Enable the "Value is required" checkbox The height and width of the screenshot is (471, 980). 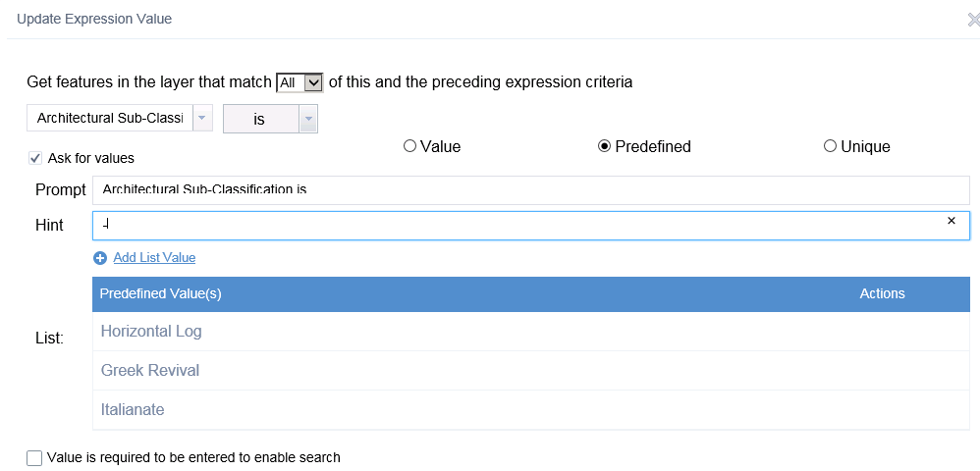[x=35, y=457]
